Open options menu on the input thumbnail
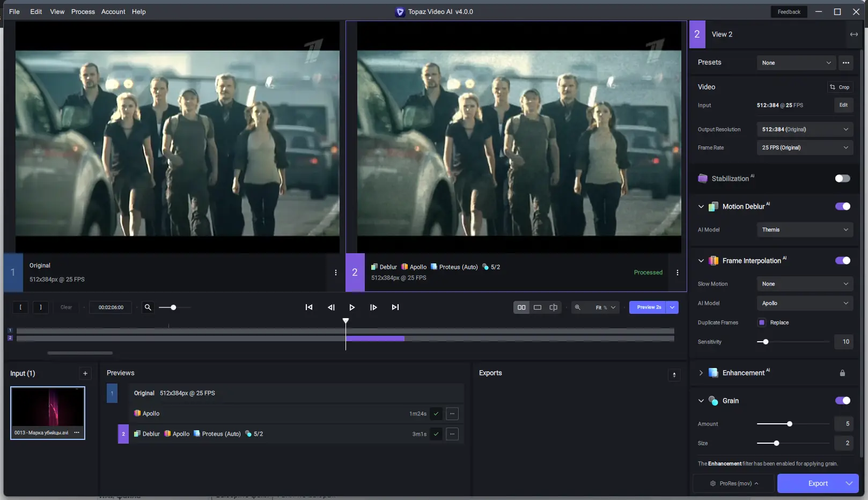This screenshot has width=868, height=500. [x=77, y=432]
